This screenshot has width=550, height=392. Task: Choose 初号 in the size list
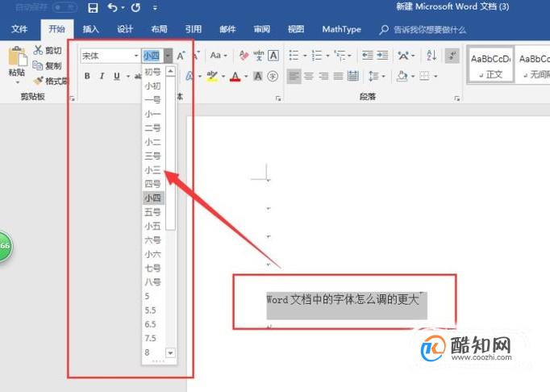tap(152, 72)
